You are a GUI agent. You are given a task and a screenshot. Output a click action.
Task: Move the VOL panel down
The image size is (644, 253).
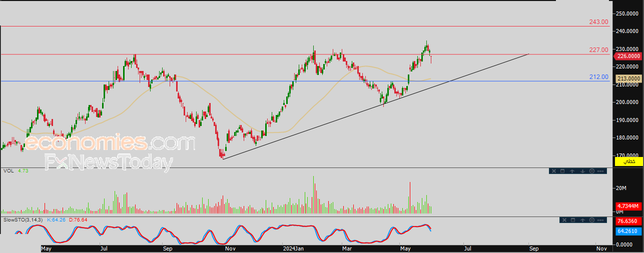pyautogui.click(x=582, y=171)
